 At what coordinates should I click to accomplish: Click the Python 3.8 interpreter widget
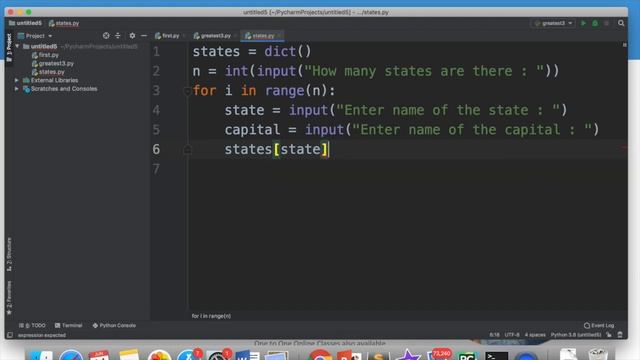pyautogui.click(x=576, y=335)
